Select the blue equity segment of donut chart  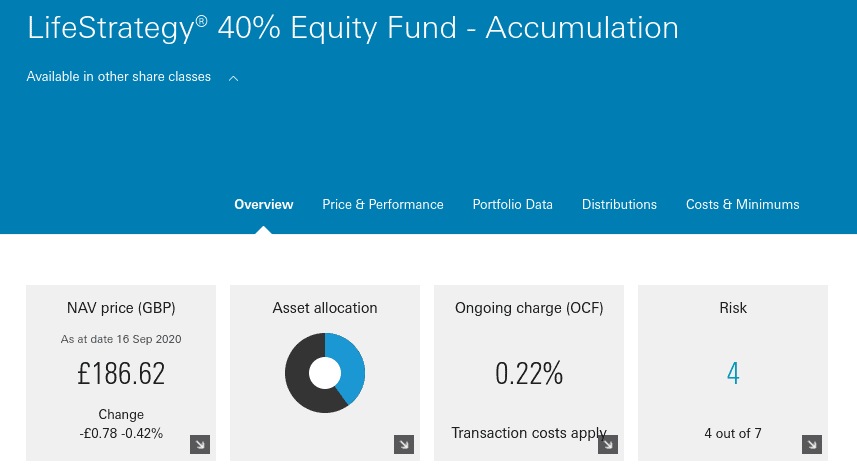click(352, 367)
